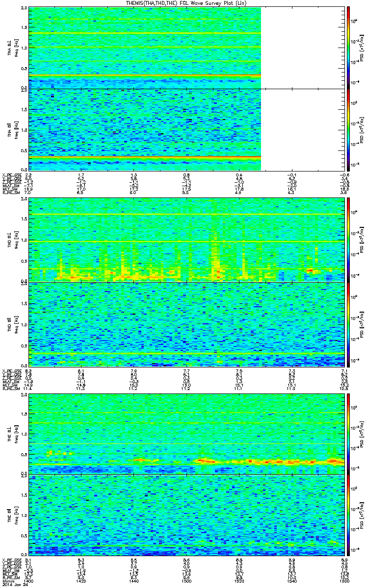Click the THD BII spectrogram panel
Screen dimensions: 368x588
coord(186,324)
